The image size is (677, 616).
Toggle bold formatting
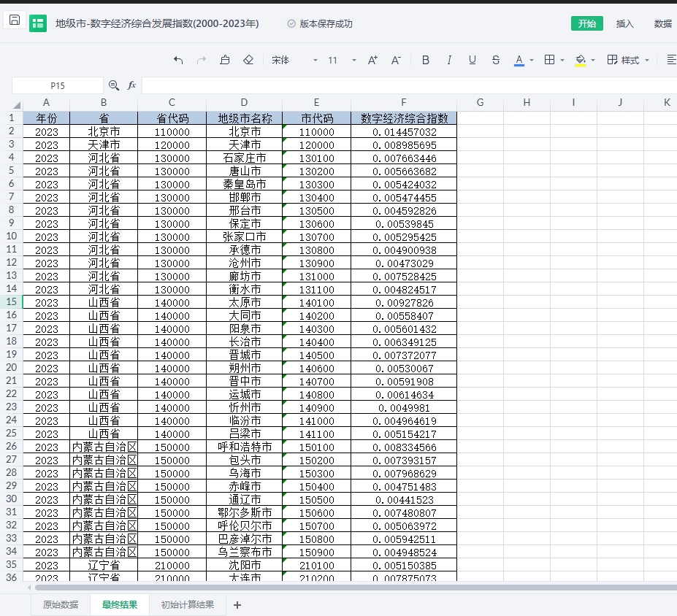point(426,60)
